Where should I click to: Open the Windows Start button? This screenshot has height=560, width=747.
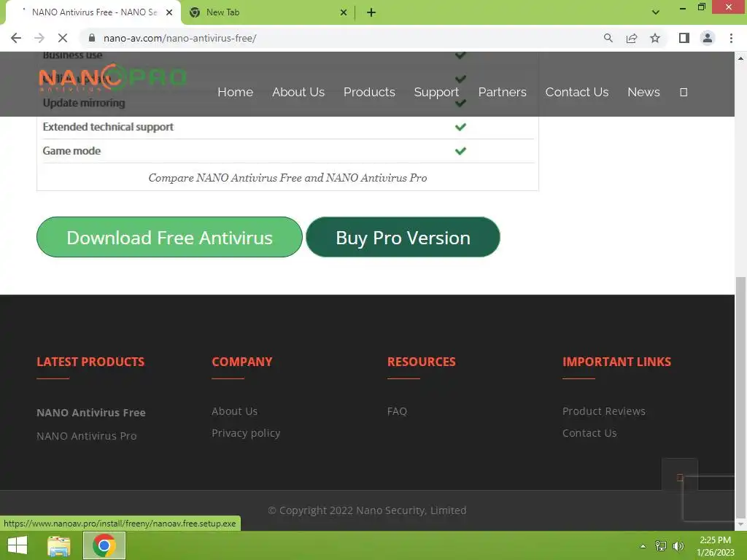pyautogui.click(x=18, y=545)
